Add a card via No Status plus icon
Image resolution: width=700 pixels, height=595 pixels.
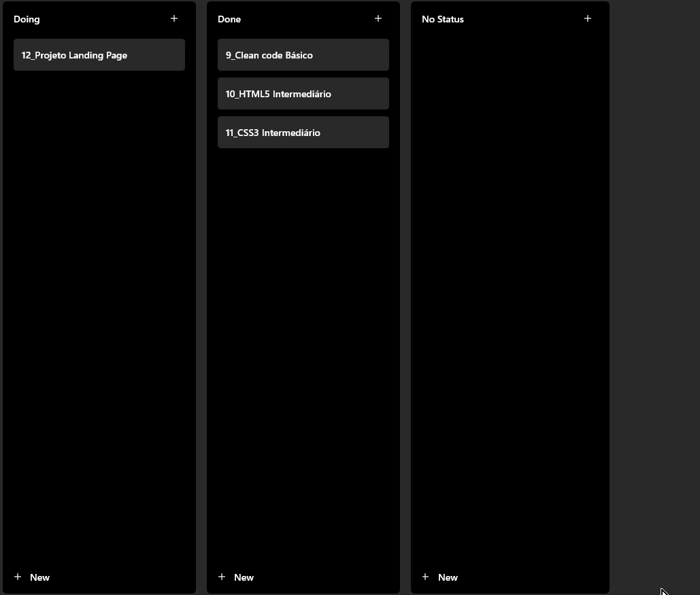tap(588, 18)
